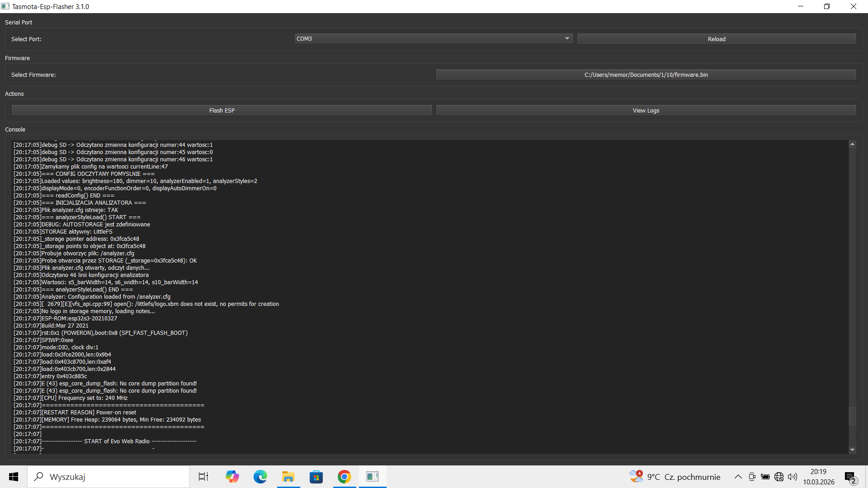Click the console scrollbar thumb
The width and height of the screenshot is (868, 488).
pyautogui.click(x=852, y=416)
